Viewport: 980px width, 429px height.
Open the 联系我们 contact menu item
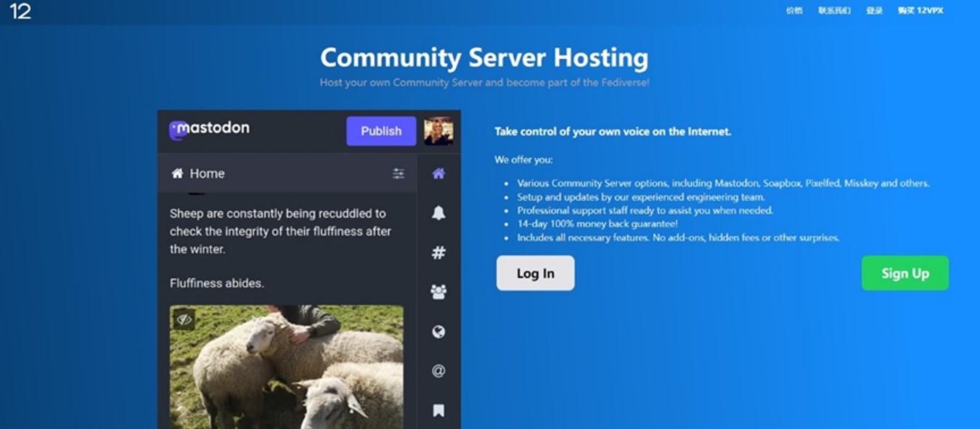(x=834, y=11)
